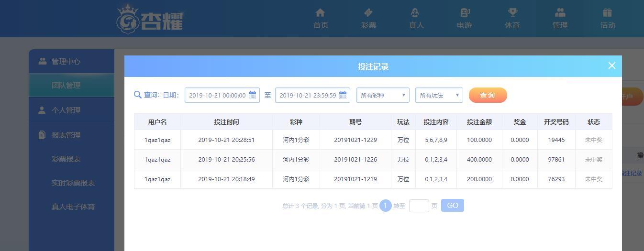Click the record count summary text
The height and width of the screenshot is (251, 644).
coord(330,206)
